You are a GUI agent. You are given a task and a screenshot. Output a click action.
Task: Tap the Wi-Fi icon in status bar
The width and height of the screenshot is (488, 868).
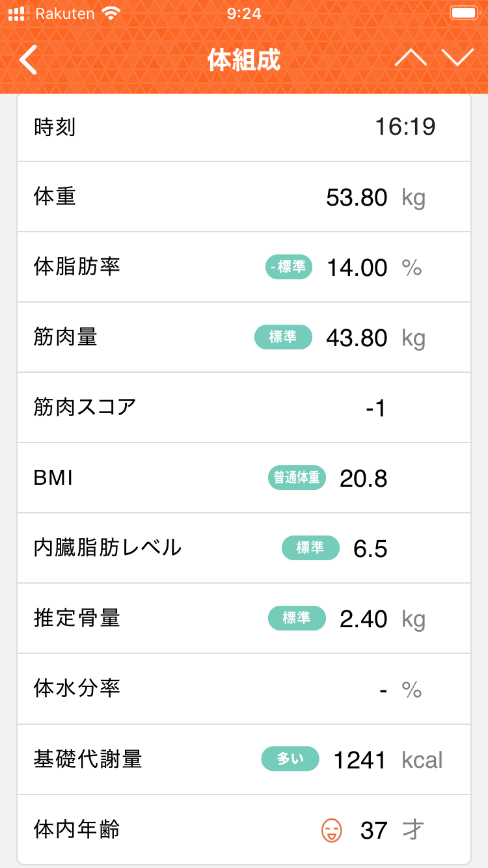[111, 14]
